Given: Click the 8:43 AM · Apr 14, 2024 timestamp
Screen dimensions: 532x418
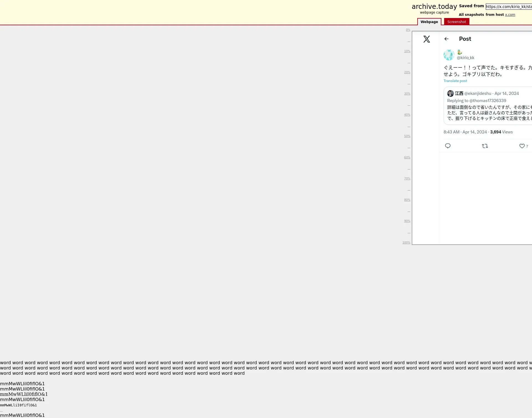Looking at the screenshot, I should pyautogui.click(x=465, y=132).
